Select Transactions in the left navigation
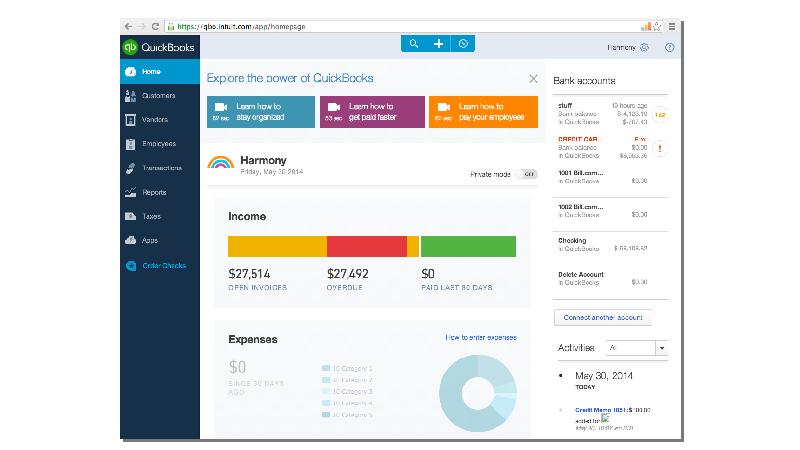 161,168
